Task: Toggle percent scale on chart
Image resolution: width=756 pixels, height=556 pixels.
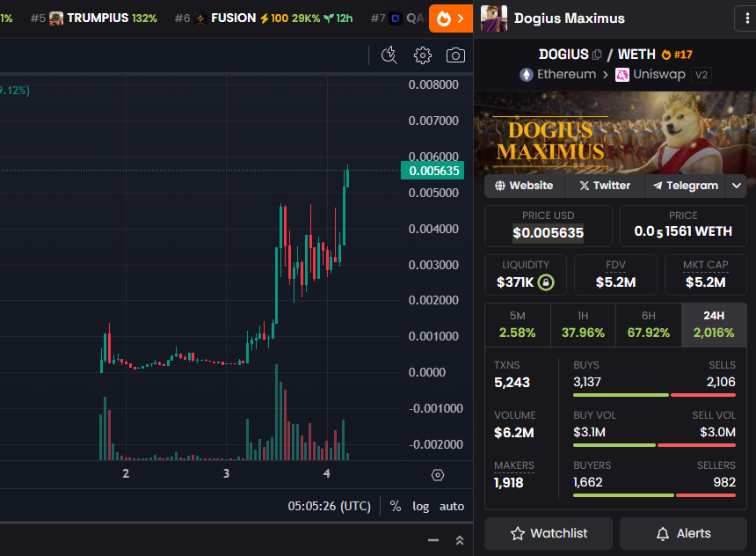Action: coord(396,506)
